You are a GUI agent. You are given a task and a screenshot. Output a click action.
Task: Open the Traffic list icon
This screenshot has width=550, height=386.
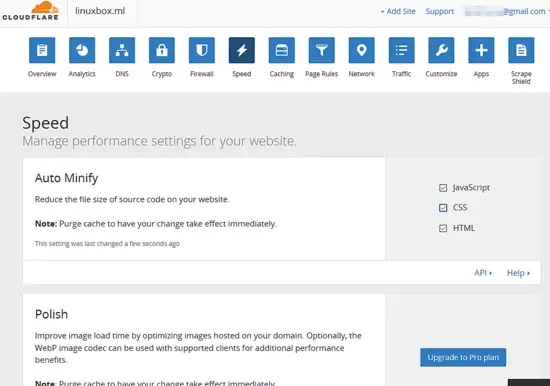402,50
